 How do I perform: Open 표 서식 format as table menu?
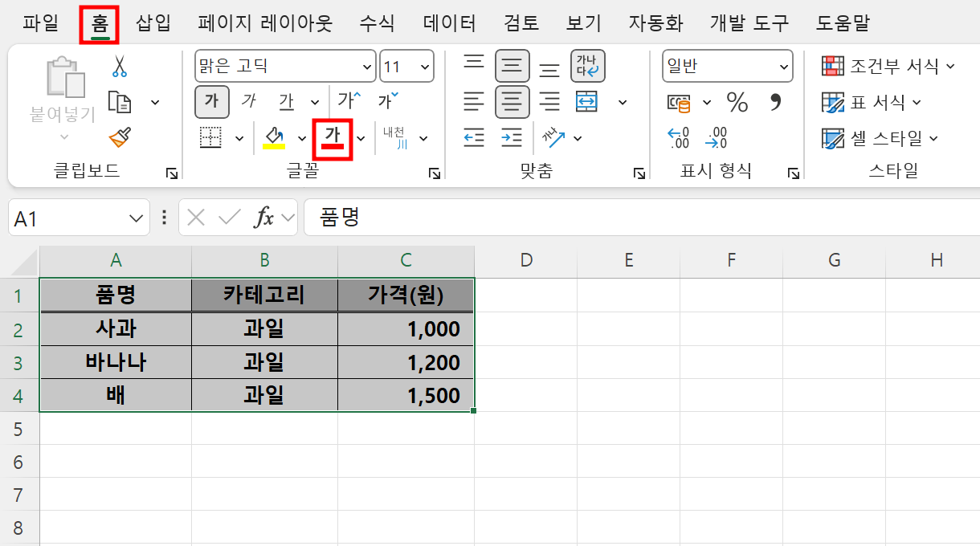pyautogui.click(x=872, y=102)
